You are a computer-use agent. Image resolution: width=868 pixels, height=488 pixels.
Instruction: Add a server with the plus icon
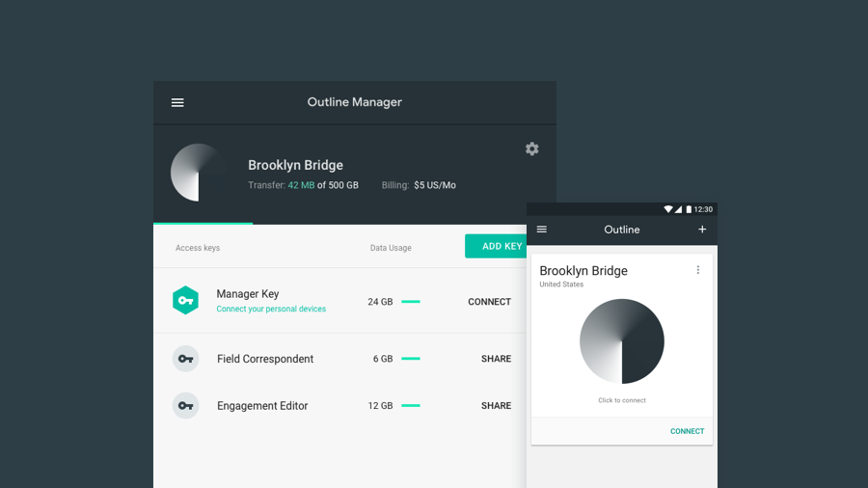pos(702,230)
